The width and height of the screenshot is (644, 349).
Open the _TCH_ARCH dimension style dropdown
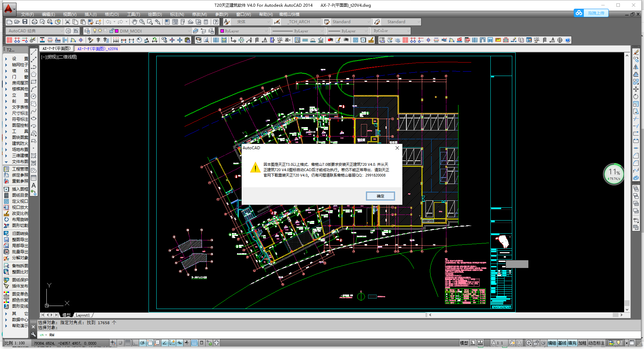tap(319, 22)
